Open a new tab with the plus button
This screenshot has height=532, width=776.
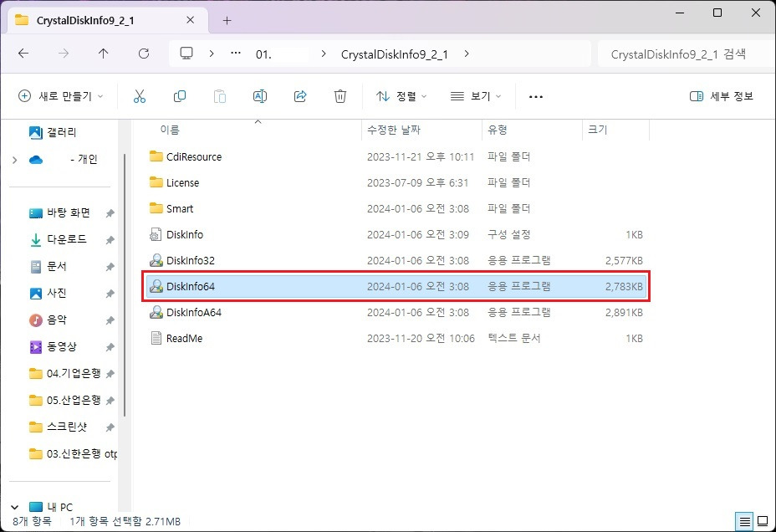click(x=226, y=19)
